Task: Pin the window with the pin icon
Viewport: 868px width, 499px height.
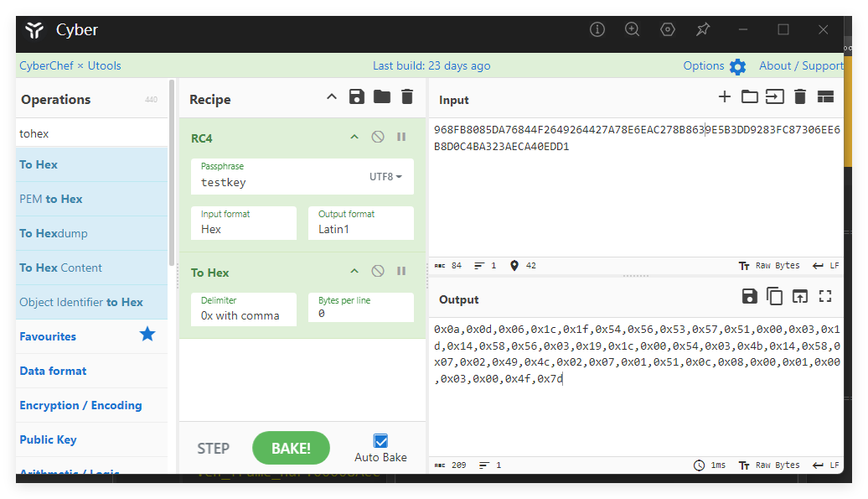Action: (x=703, y=29)
